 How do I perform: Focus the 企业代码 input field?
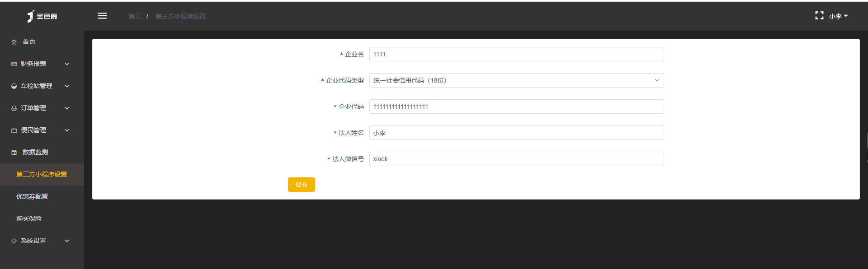tap(516, 107)
